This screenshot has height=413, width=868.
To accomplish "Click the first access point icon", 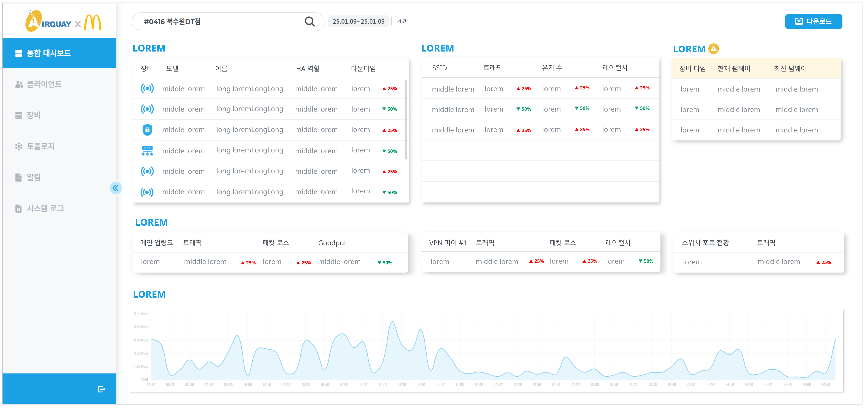I will (x=147, y=89).
